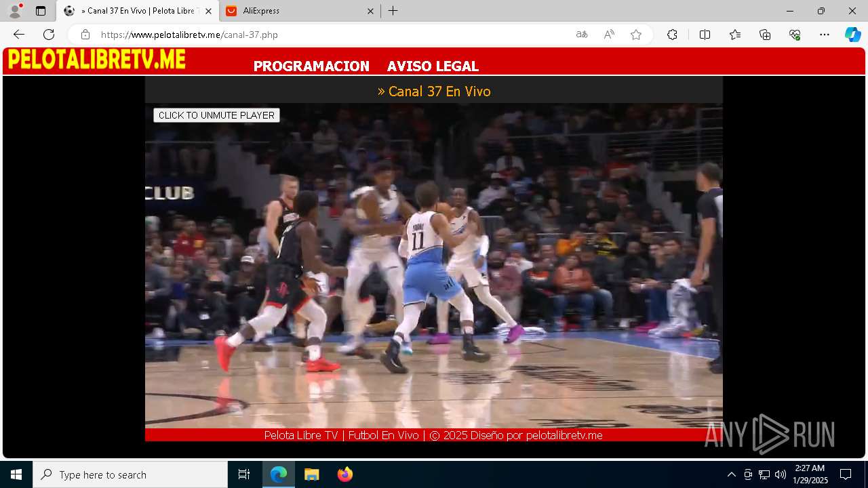Click the PELOTALIBRETV.ME site logo

tap(97, 60)
